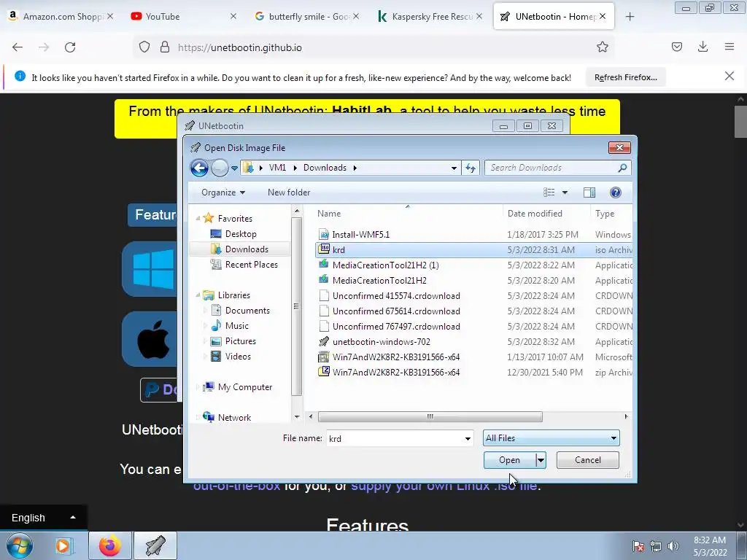Click the Open button
The image size is (747, 560).
click(509, 460)
